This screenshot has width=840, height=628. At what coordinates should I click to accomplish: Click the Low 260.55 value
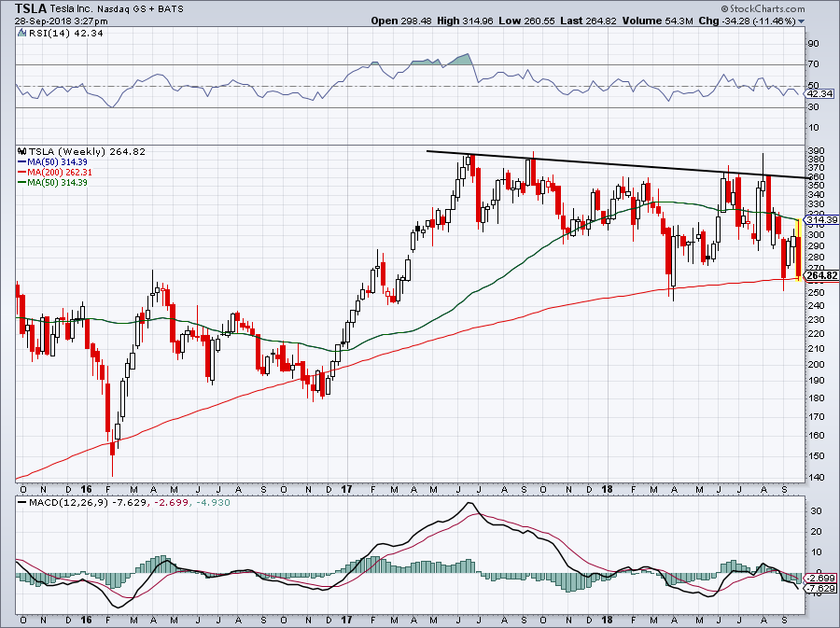526,21
